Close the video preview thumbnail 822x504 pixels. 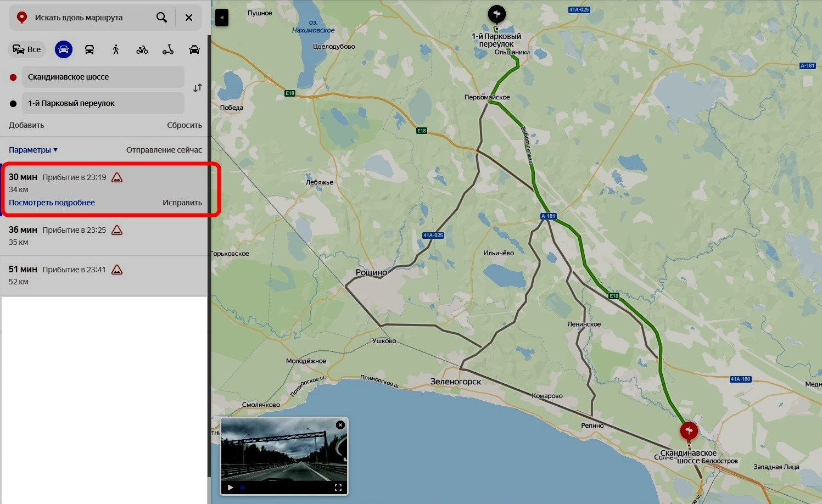[340, 425]
